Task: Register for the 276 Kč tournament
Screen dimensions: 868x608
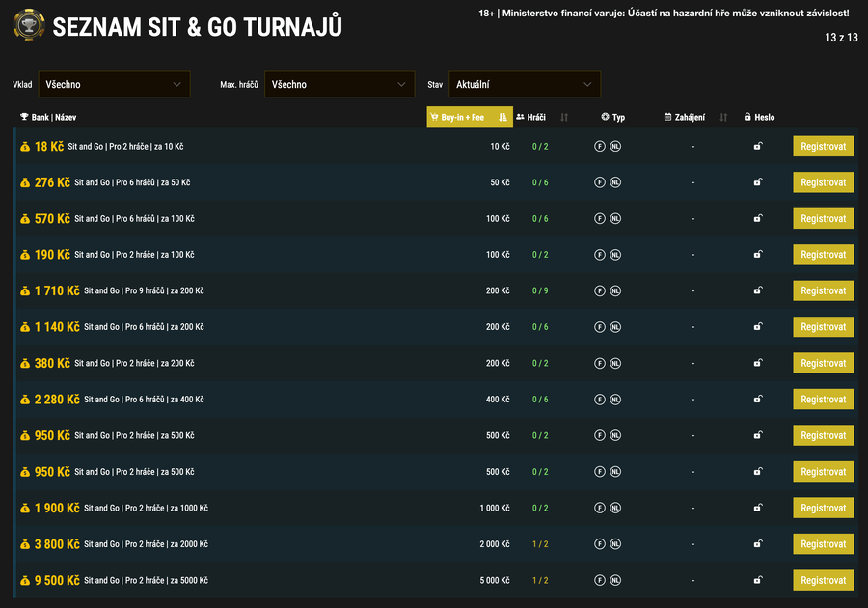Action: tap(824, 182)
